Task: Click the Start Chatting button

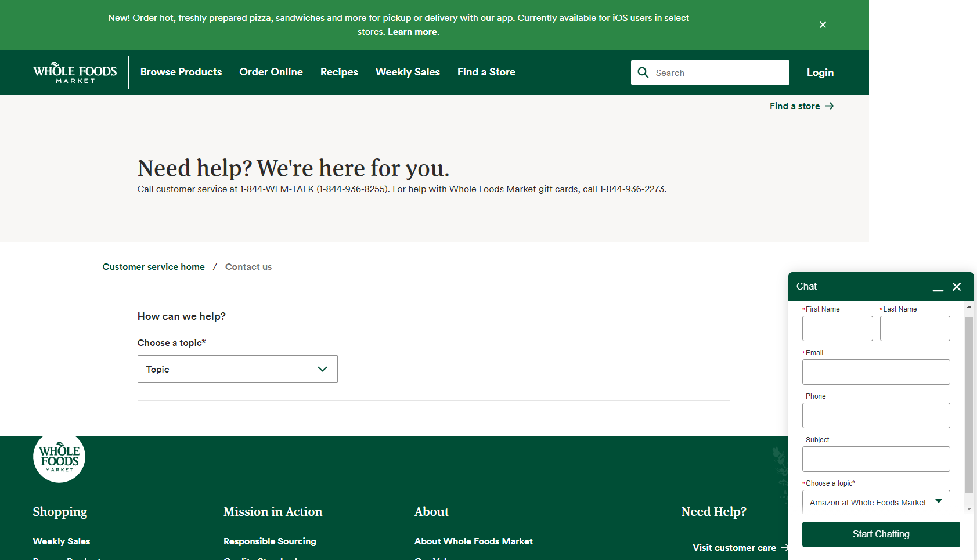Action: (x=880, y=534)
